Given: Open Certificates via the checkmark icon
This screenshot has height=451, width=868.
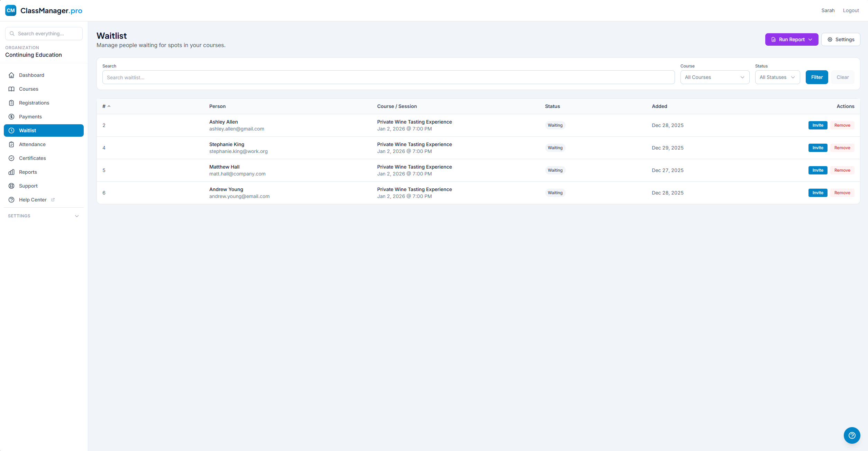Looking at the screenshot, I should coord(11,158).
